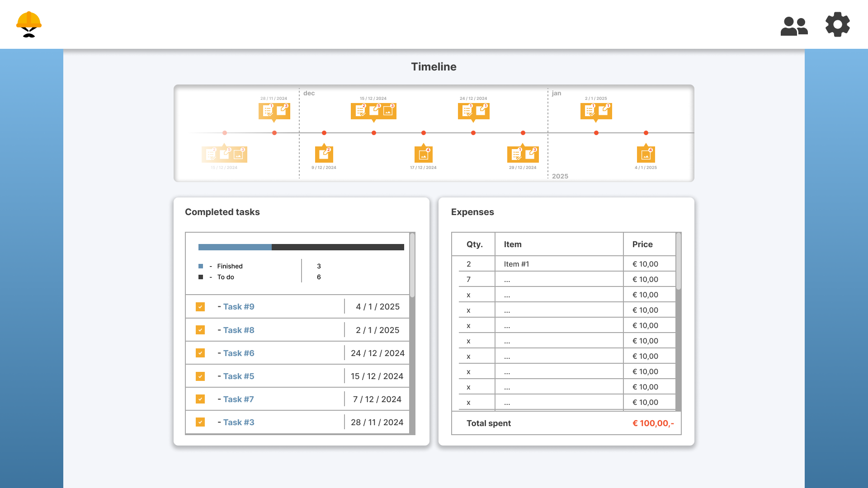Toggle the Task #3 checkbox
This screenshot has height=488, width=868.
(x=200, y=422)
